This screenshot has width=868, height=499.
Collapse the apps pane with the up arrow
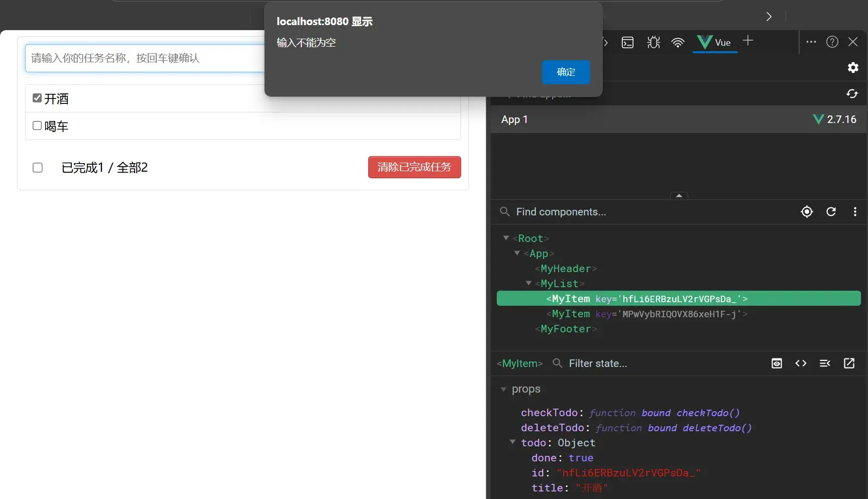click(x=679, y=196)
